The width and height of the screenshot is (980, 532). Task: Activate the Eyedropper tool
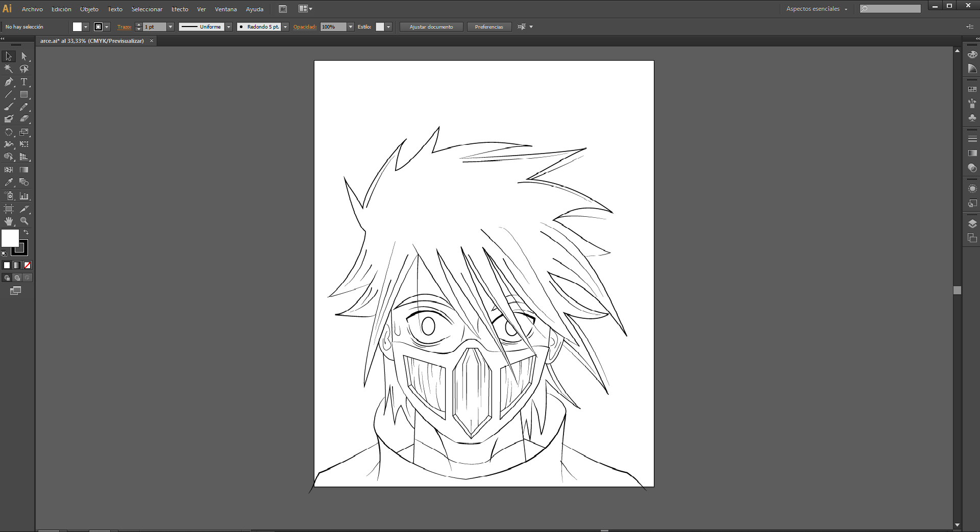pos(9,182)
